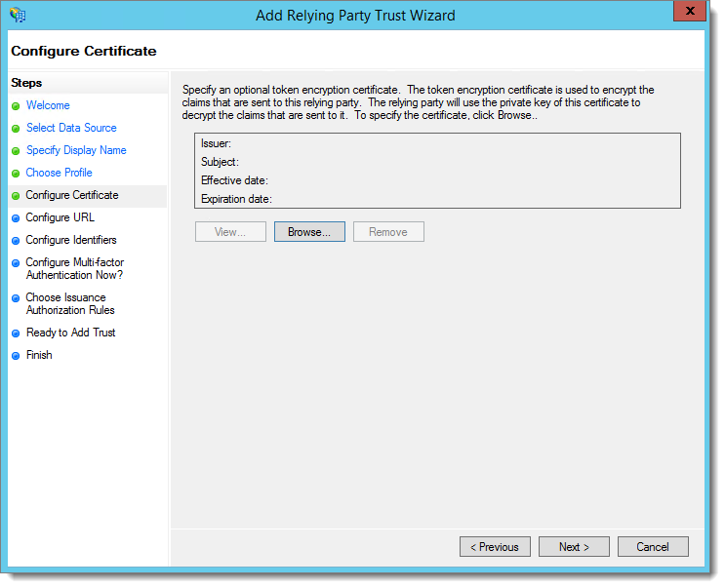
Task: Return to the Choose Profile step
Action: pos(59,173)
